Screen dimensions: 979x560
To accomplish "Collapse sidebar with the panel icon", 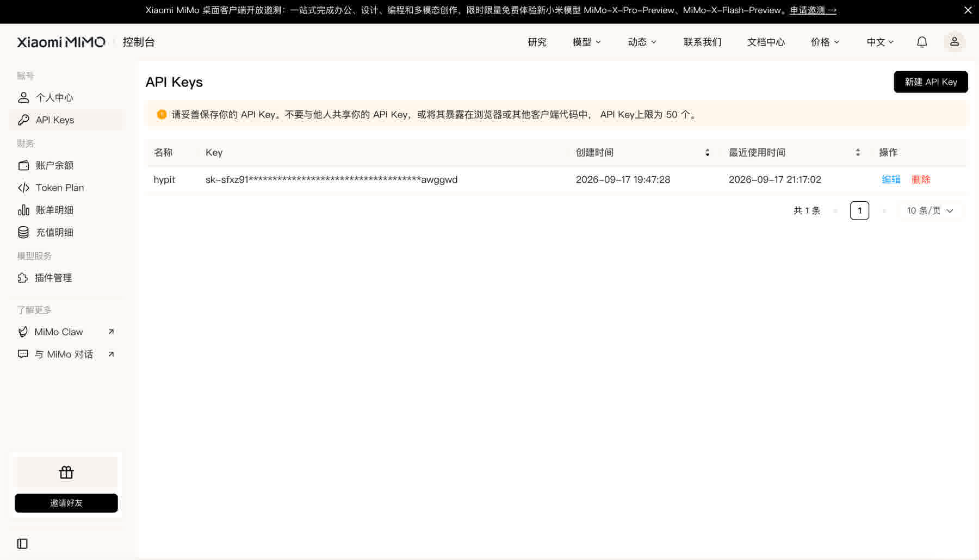I will 22,544.
